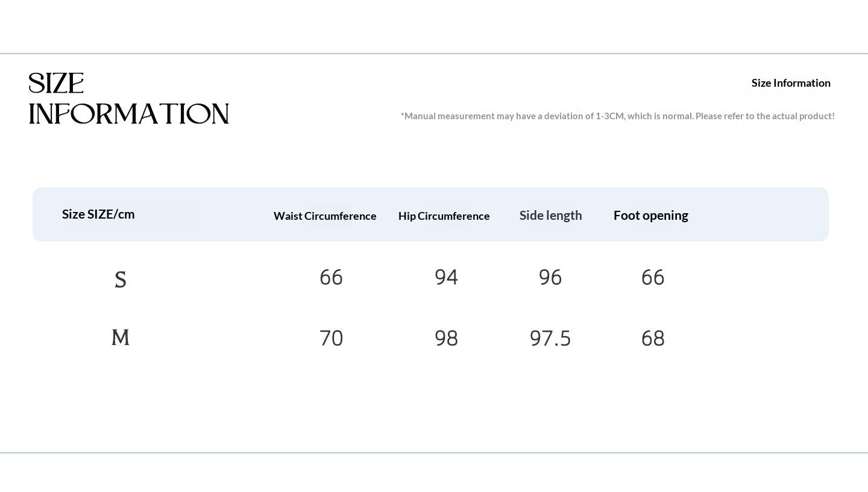Screen dimensions: 868x492
Task: Click the light blue table header bar
Action: (430, 214)
